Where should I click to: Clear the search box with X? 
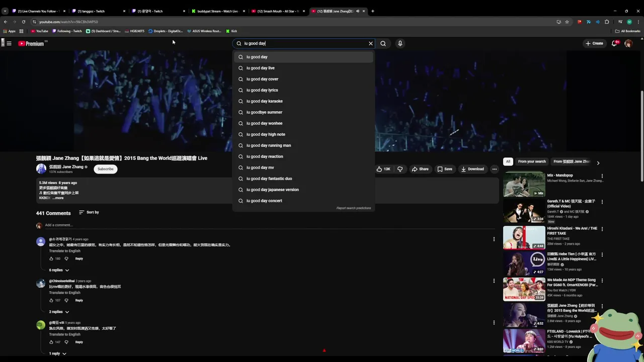(x=371, y=44)
